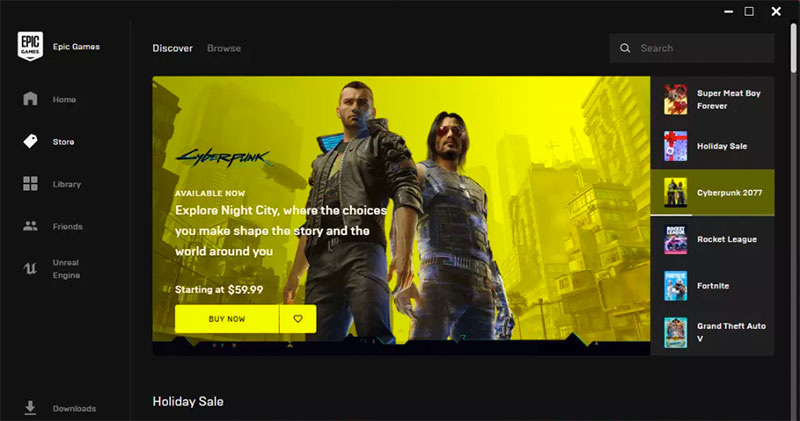
Task: Open the Home sidebar icon
Action: (30, 99)
